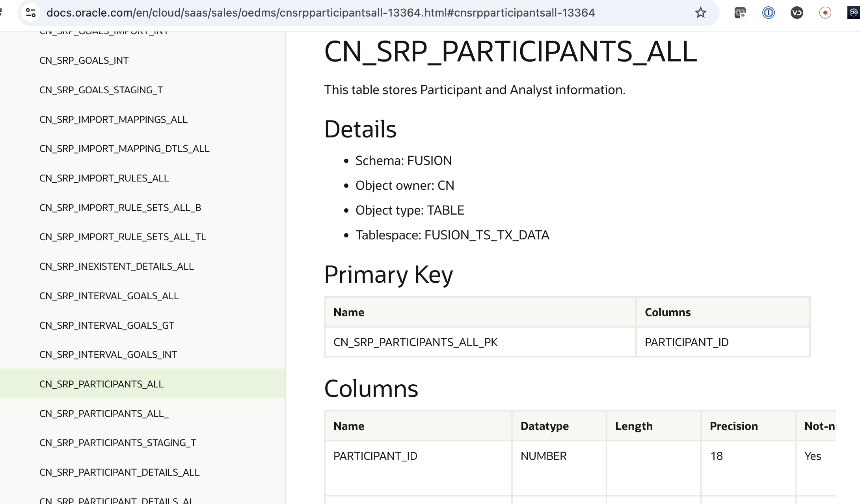Open the CN_SRP_INTERVAL_GOALS_ALL entry

[109, 296]
